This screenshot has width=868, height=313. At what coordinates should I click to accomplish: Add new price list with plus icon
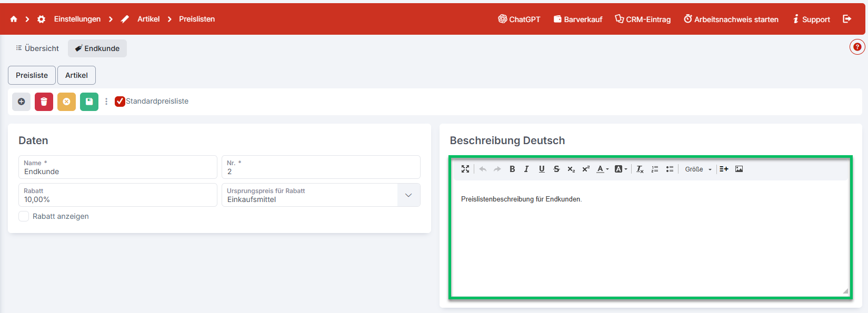coord(21,102)
